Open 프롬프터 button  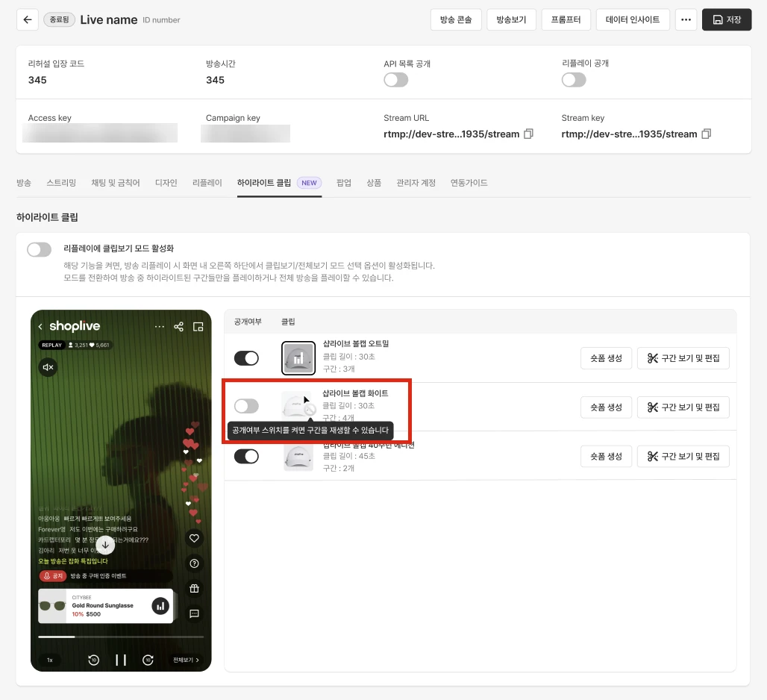point(566,19)
